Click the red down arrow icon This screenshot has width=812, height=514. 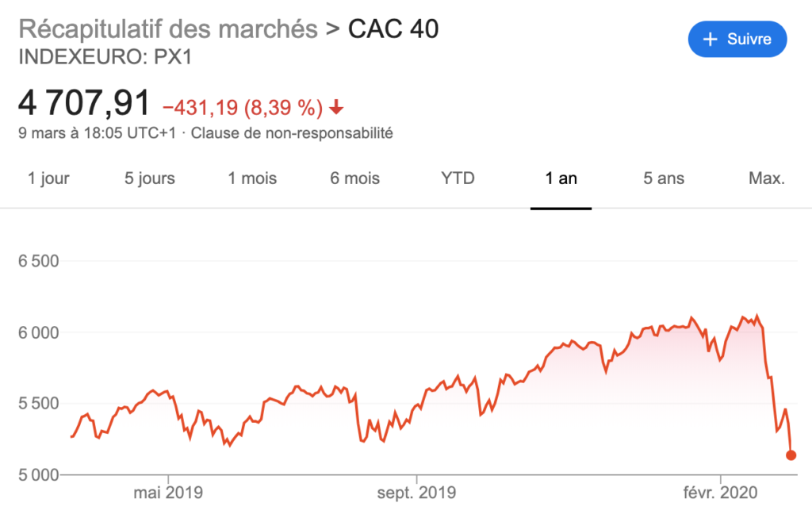[336, 107]
